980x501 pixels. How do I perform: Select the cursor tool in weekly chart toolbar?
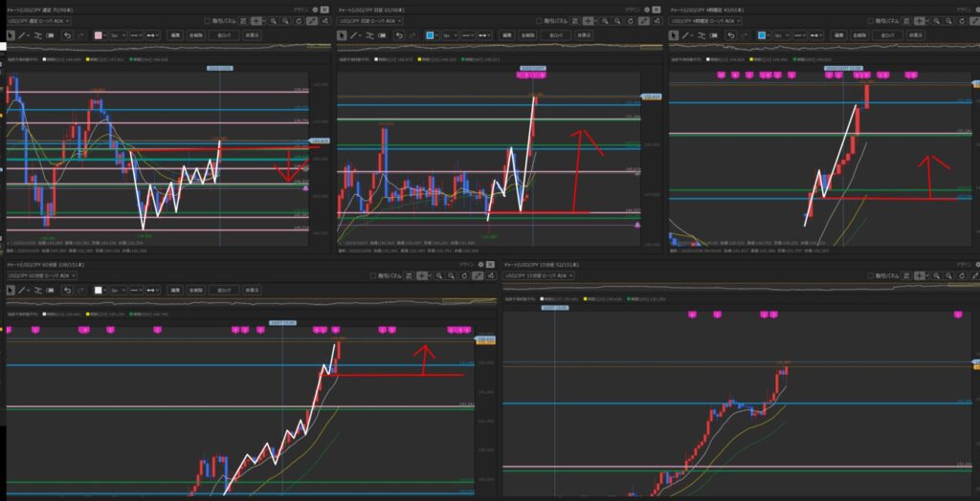(11, 35)
